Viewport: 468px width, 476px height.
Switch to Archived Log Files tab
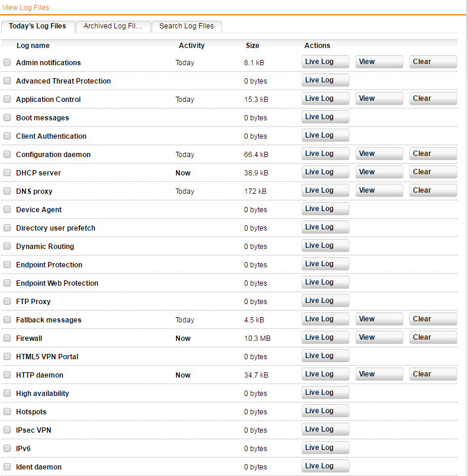(x=113, y=26)
